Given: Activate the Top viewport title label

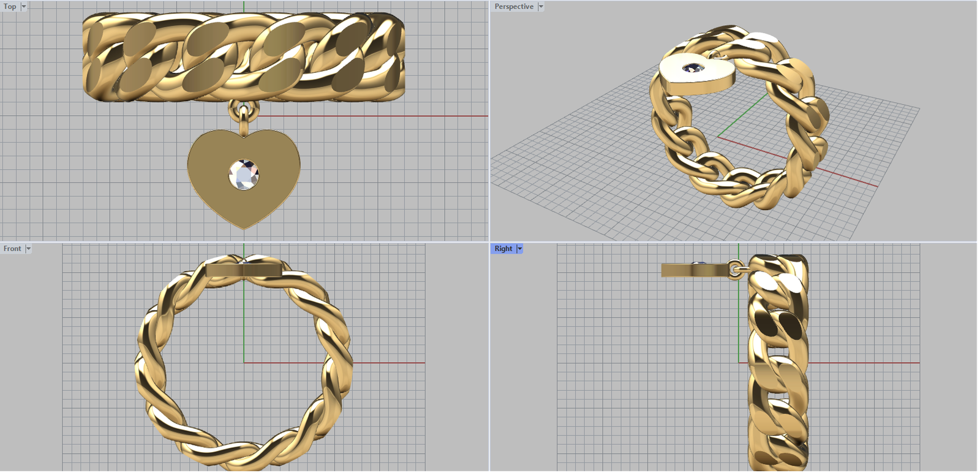Looking at the screenshot, I should pos(10,7).
